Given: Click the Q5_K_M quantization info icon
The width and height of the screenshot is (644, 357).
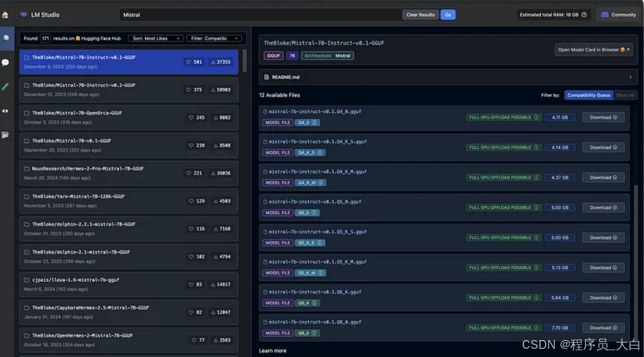Looking at the screenshot, I should pos(321,273).
